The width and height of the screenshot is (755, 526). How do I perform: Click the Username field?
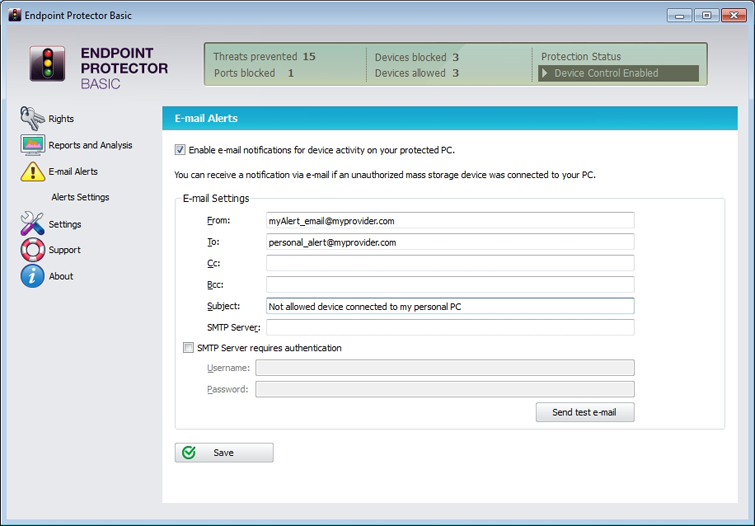pyautogui.click(x=445, y=368)
